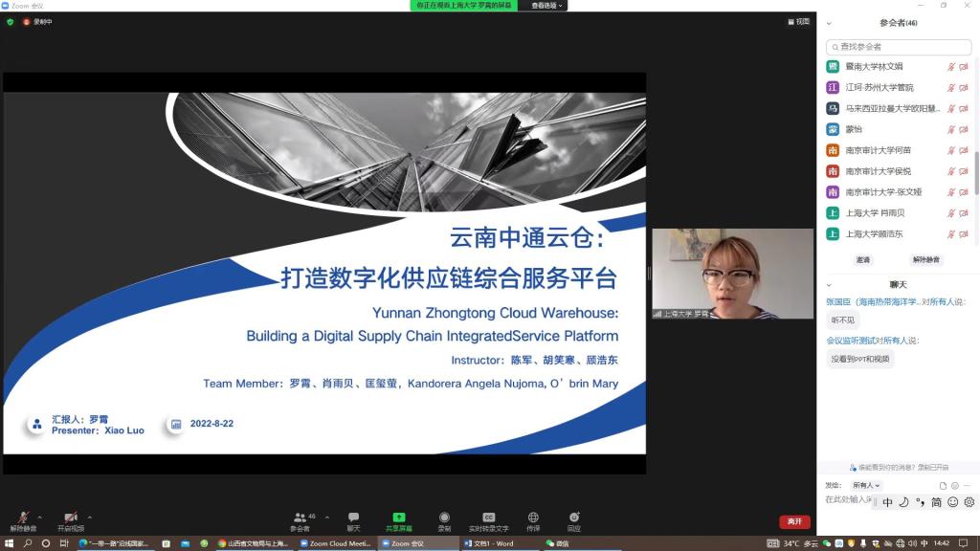Open 所有人 recipient dropdown in chat
980x551 pixels.
[866, 485]
